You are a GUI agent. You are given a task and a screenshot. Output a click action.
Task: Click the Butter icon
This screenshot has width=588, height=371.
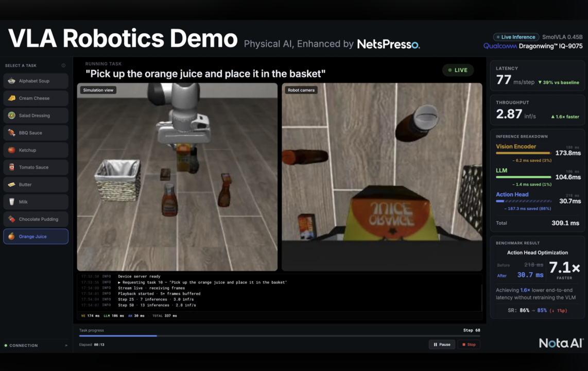point(12,184)
